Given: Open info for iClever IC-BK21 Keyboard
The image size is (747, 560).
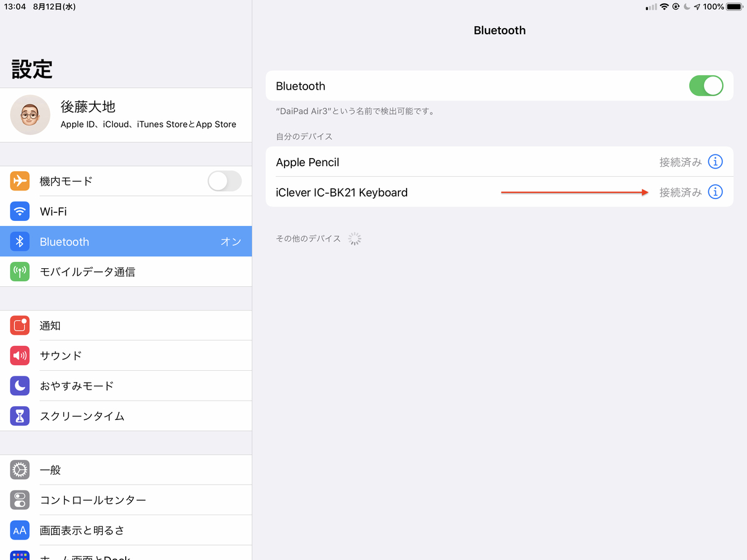Looking at the screenshot, I should 716,192.
